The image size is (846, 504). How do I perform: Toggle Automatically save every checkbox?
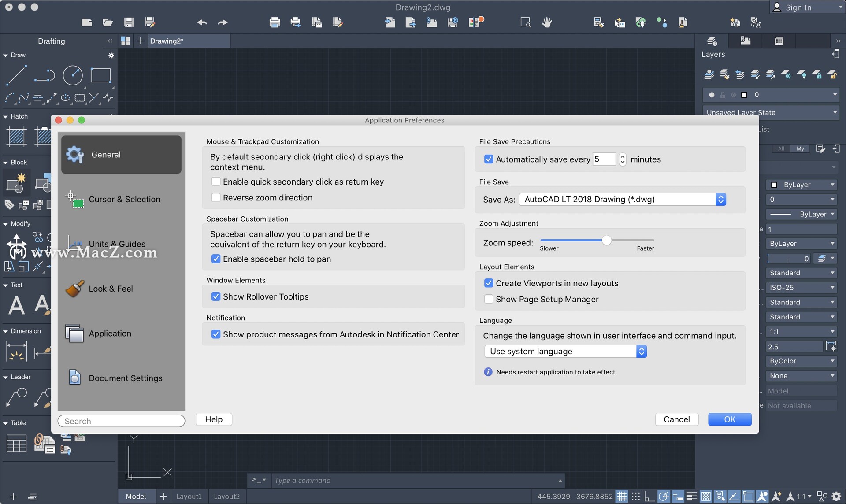[489, 159]
